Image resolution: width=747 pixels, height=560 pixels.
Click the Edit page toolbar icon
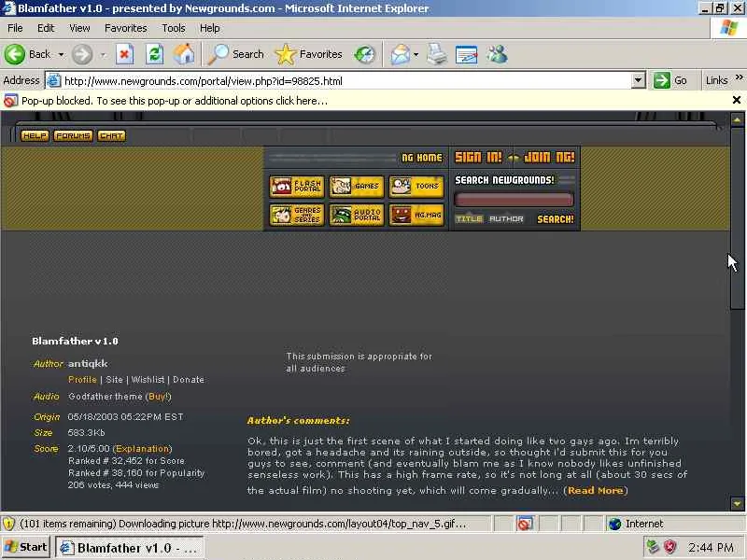(x=466, y=54)
